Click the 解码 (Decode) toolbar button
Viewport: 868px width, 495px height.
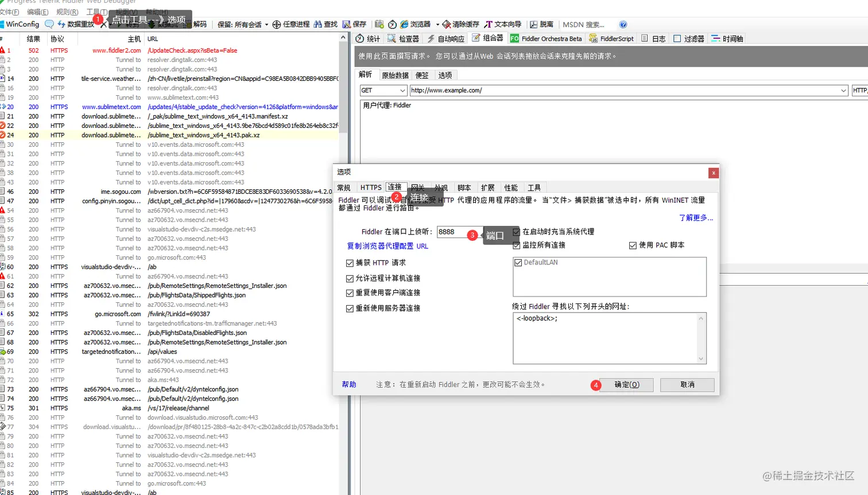[x=200, y=24]
